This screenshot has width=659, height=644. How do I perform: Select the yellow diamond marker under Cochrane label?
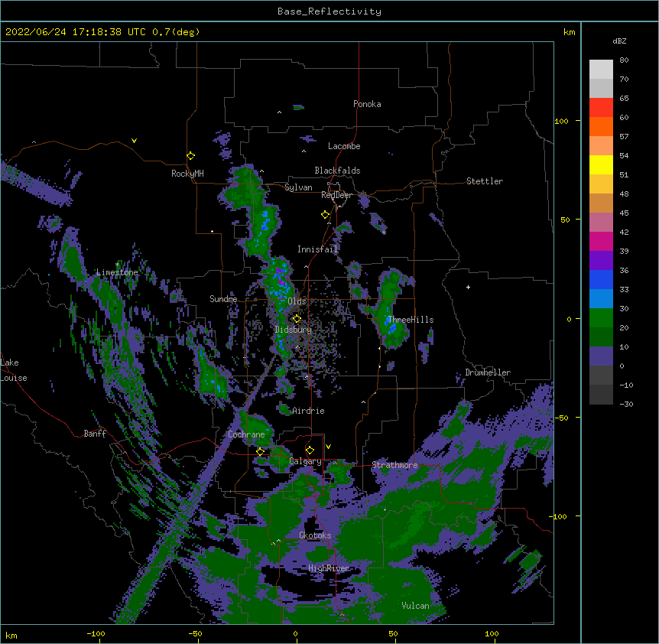point(261,452)
